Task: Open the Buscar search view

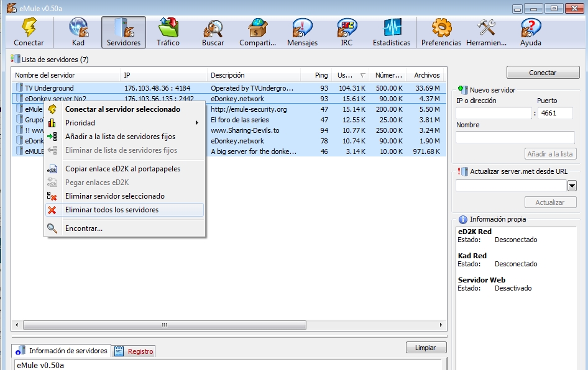Action: (213, 32)
